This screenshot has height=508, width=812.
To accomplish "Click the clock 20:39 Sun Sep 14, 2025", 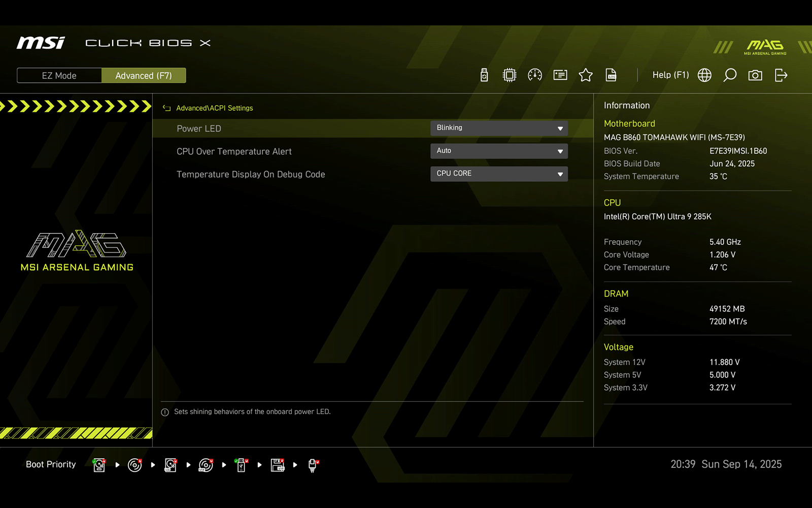I will click(726, 464).
